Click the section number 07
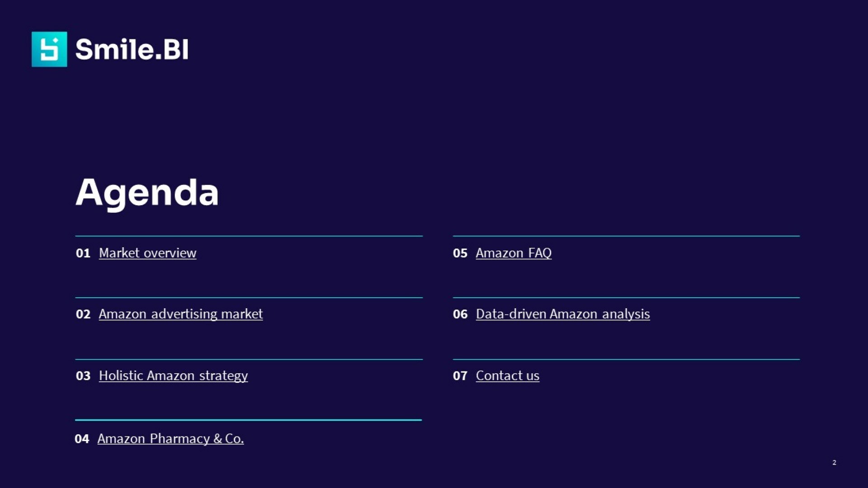868x488 pixels. pyautogui.click(x=460, y=376)
